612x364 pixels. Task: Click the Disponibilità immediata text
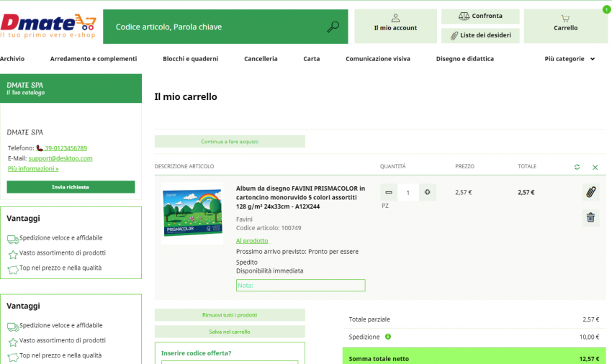270,270
